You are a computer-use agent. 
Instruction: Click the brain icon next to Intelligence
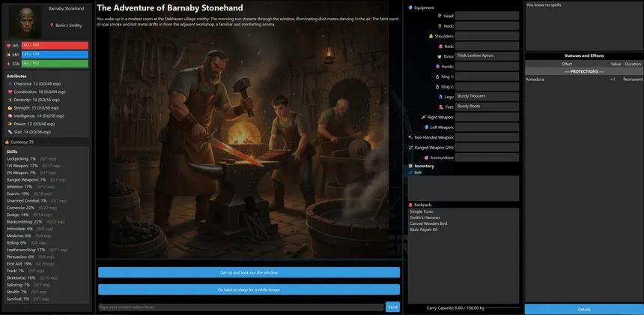9,116
